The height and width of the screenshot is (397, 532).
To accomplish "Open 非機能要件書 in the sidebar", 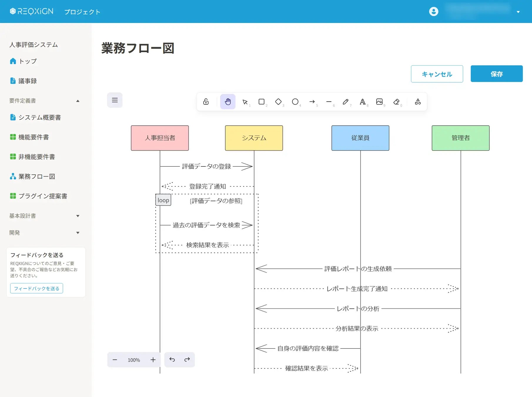I will pyautogui.click(x=33, y=157).
